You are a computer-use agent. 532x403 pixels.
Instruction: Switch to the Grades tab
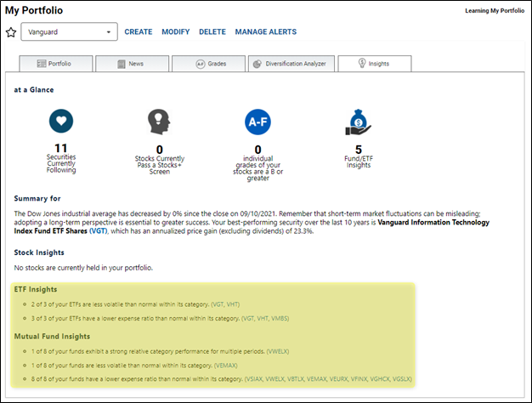(x=209, y=64)
